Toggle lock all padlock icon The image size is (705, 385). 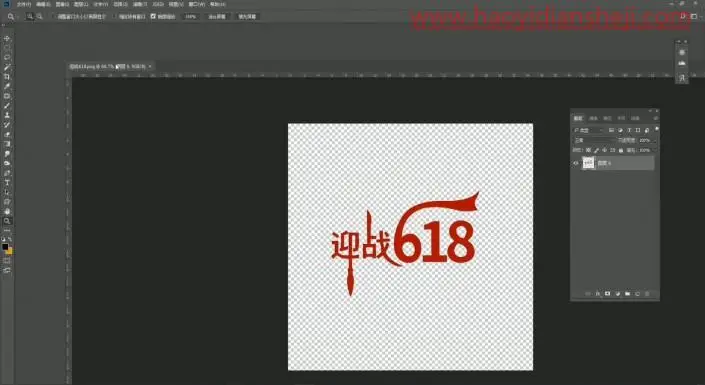[621, 150]
